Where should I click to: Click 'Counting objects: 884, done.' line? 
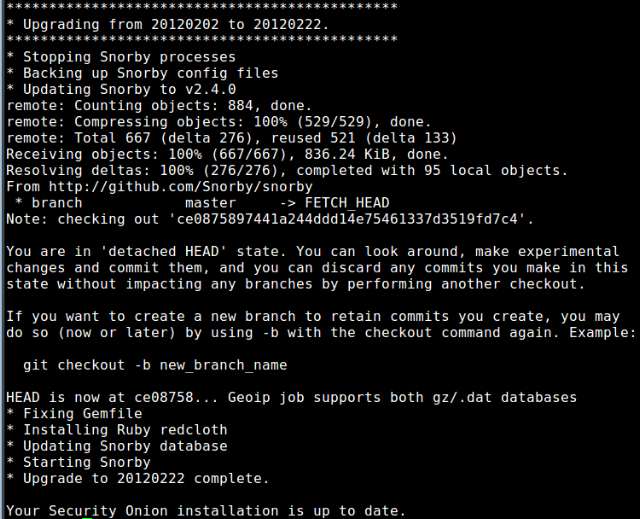point(158,105)
